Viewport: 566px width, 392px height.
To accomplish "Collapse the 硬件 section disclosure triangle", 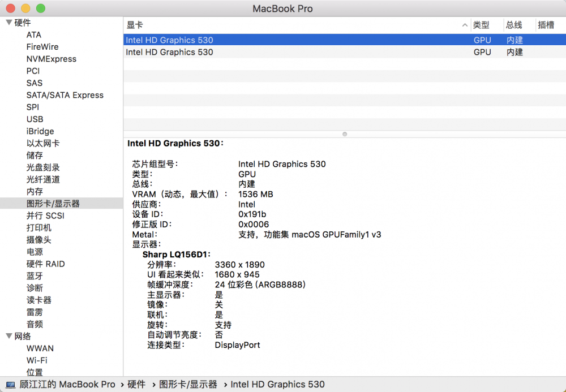I will tap(9, 23).
